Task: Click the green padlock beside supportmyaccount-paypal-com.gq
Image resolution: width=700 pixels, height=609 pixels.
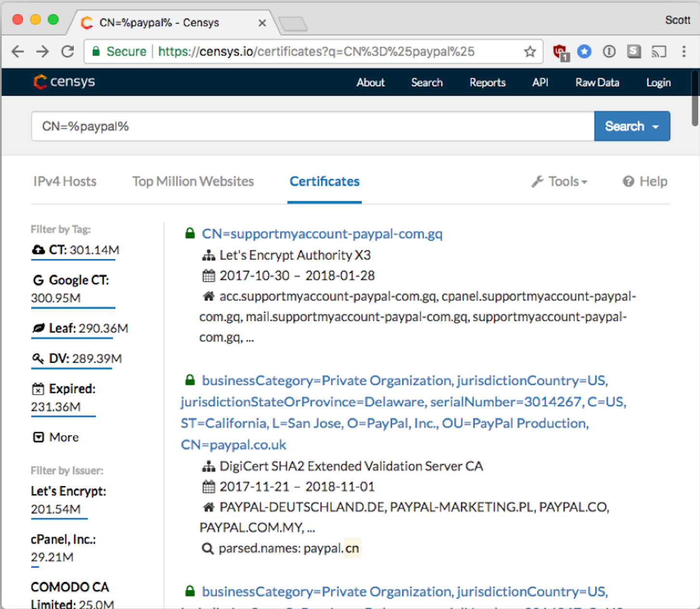Action: click(x=190, y=234)
